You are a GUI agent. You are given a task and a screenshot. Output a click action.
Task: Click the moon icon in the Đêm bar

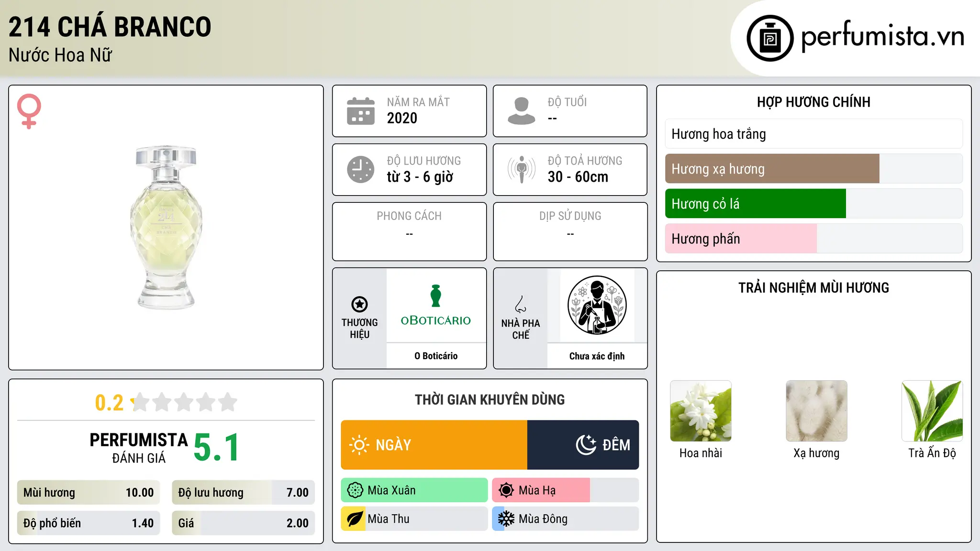point(586,445)
